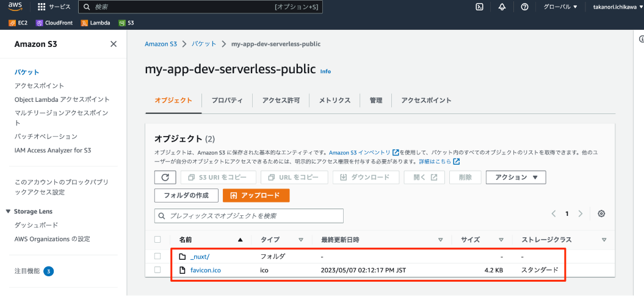The image size is (644, 308).
Task: Open external link icon after Amazon S3 inventory
Action: (396, 152)
